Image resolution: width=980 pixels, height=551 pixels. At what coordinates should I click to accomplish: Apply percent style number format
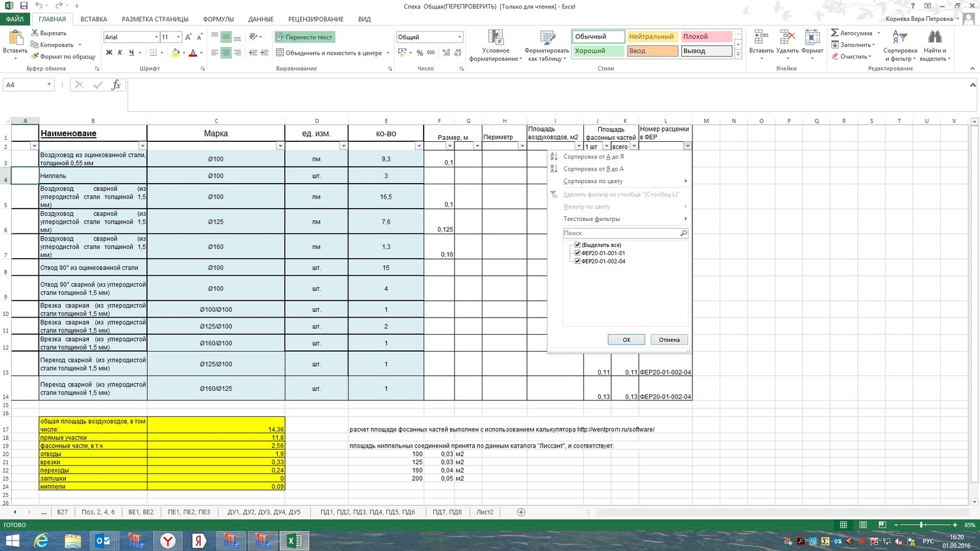pos(420,53)
